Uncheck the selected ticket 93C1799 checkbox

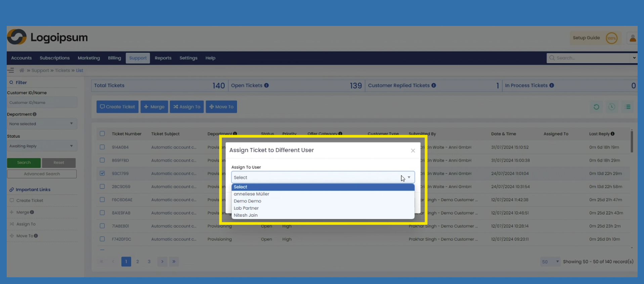pyautogui.click(x=102, y=174)
